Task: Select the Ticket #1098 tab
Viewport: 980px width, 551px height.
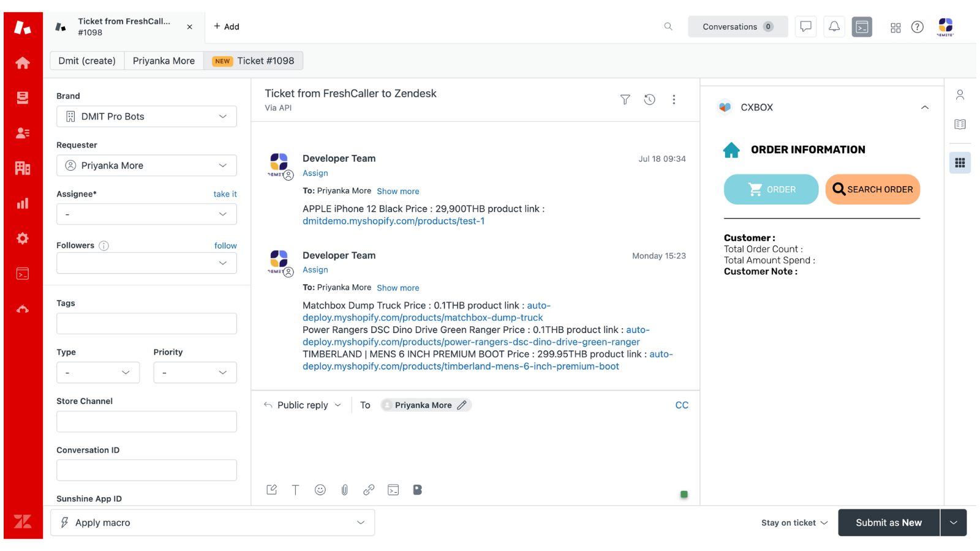Action: click(253, 61)
